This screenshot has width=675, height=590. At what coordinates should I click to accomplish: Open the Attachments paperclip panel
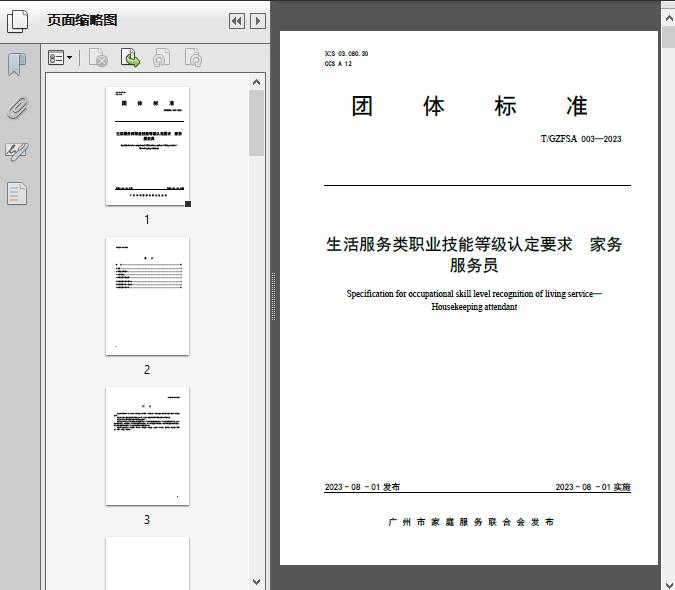(x=17, y=108)
